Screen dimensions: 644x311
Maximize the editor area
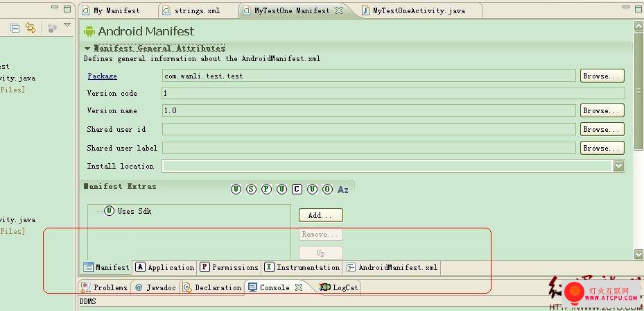(x=638, y=8)
